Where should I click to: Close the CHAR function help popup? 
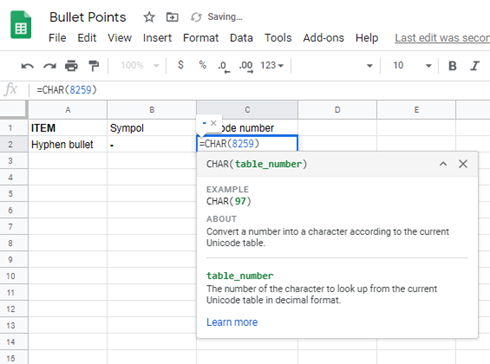point(463,164)
